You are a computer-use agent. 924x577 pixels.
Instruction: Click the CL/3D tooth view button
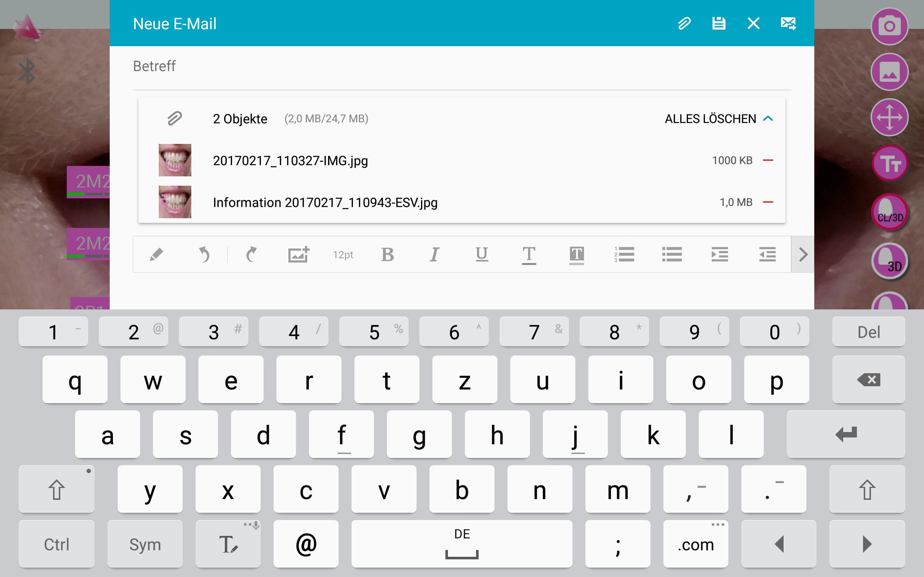click(x=890, y=212)
